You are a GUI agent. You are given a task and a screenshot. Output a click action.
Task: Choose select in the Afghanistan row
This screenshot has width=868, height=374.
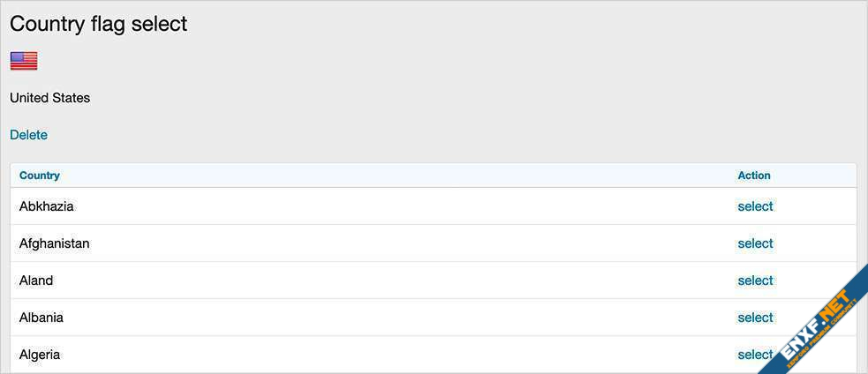click(x=755, y=243)
